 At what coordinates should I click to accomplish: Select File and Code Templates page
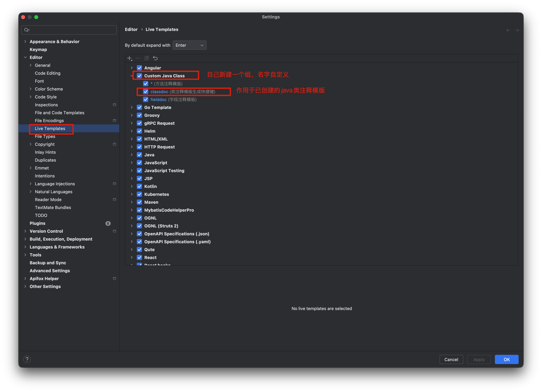(59, 113)
